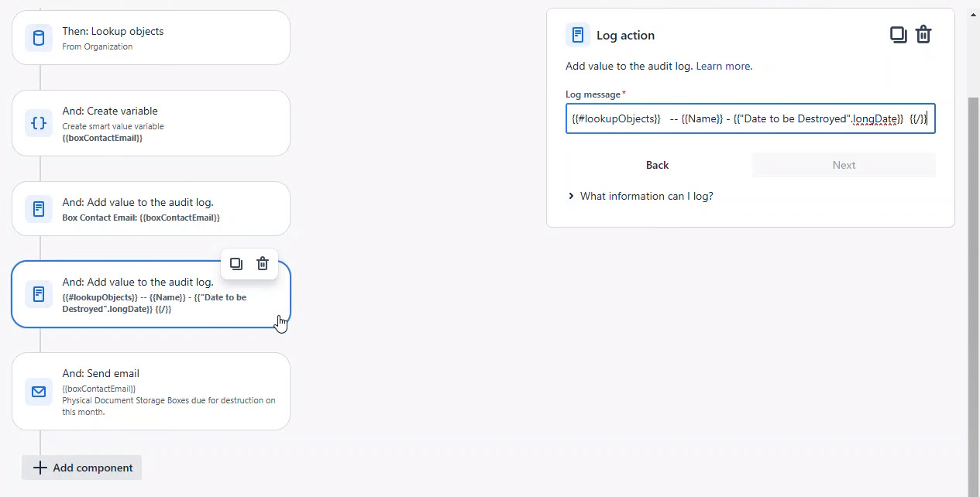Click the Log action heading text
This screenshot has width=980, height=497.
point(625,36)
